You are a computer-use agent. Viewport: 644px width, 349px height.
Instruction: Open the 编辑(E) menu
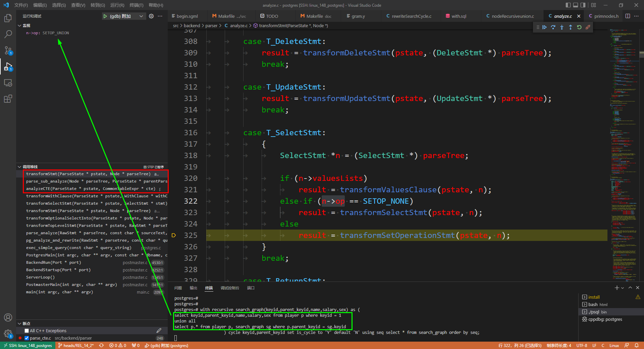pos(40,5)
